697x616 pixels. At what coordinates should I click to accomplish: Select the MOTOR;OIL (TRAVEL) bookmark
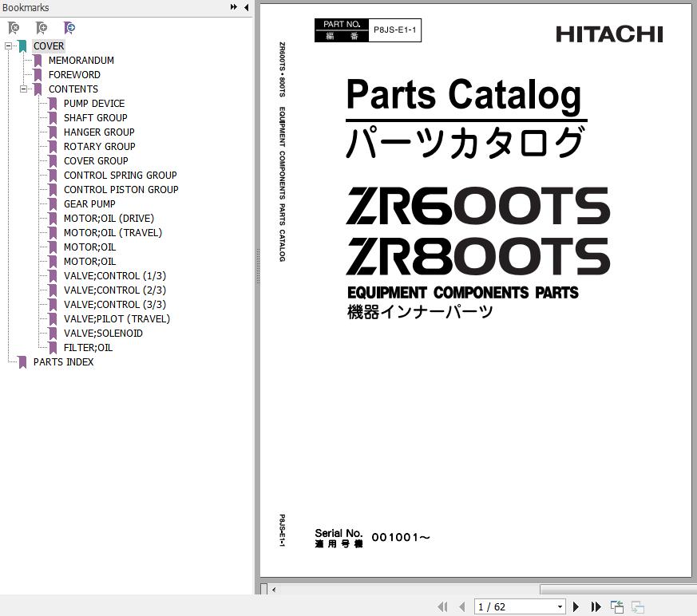tap(113, 233)
